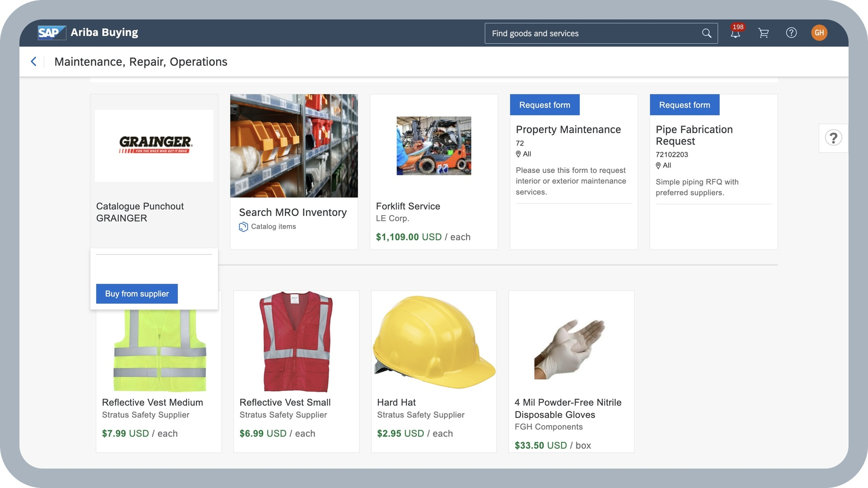Viewport: 868px width, 488px height.
Task: Click the Ariba Buying app title
Action: click(104, 33)
